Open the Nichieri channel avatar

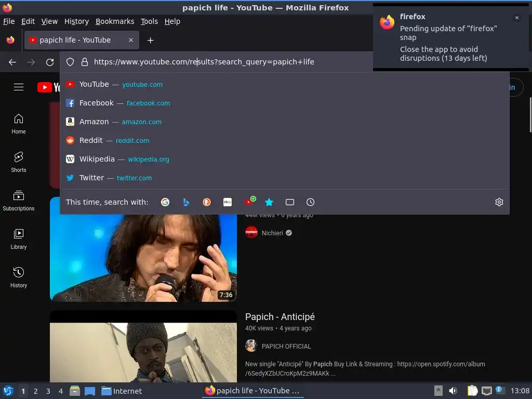click(x=251, y=232)
